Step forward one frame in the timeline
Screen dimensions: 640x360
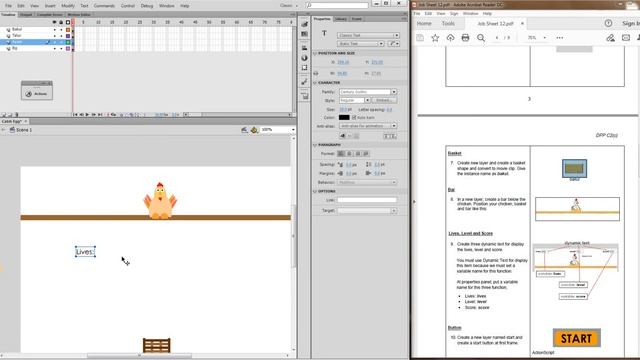coord(93,115)
